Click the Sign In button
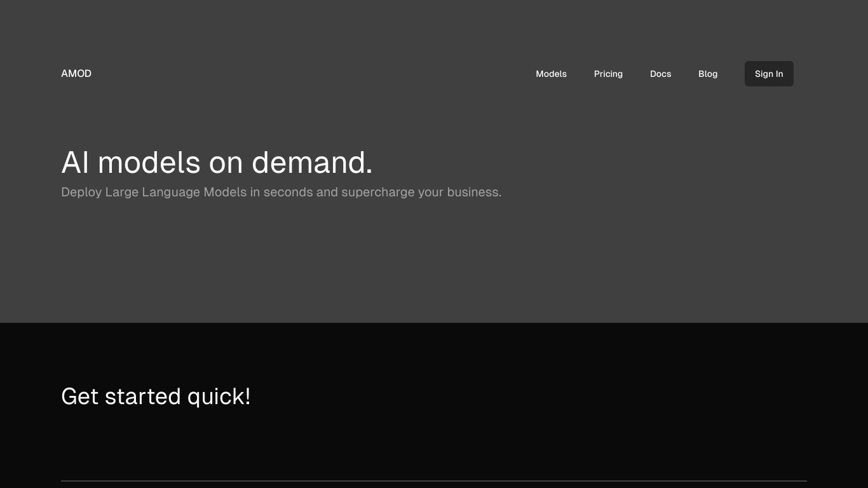This screenshot has height=488, width=868. coord(769,74)
